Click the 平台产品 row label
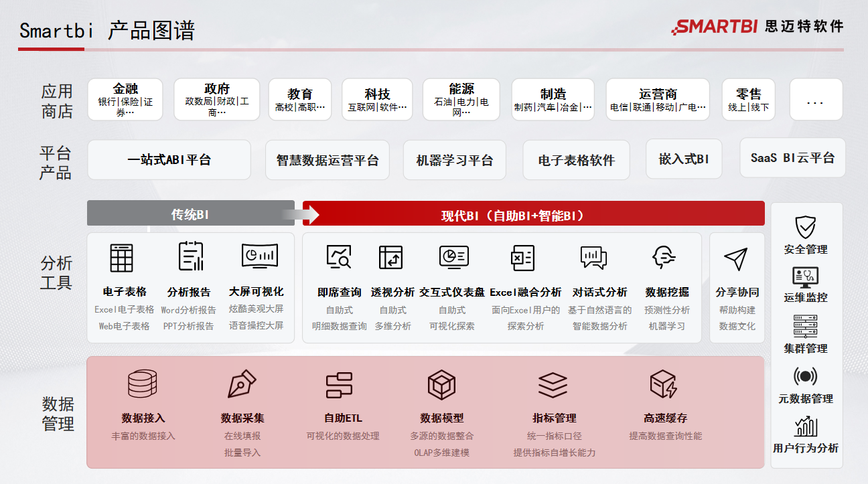 pos(56,163)
